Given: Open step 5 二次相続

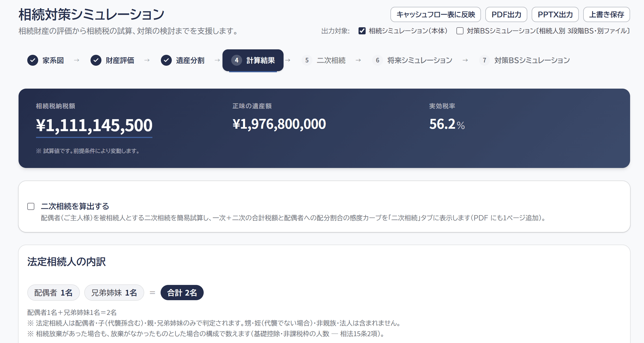Looking at the screenshot, I should coord(324,60).
